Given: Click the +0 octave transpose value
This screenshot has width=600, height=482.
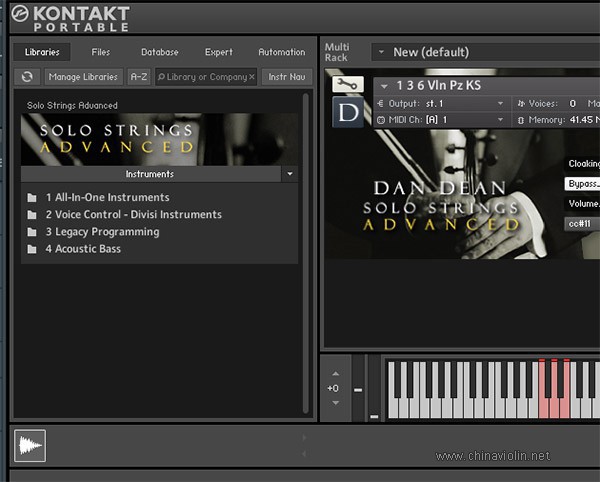Looking at the screenshot, I should pyautogui.click(x=333, y=388).
